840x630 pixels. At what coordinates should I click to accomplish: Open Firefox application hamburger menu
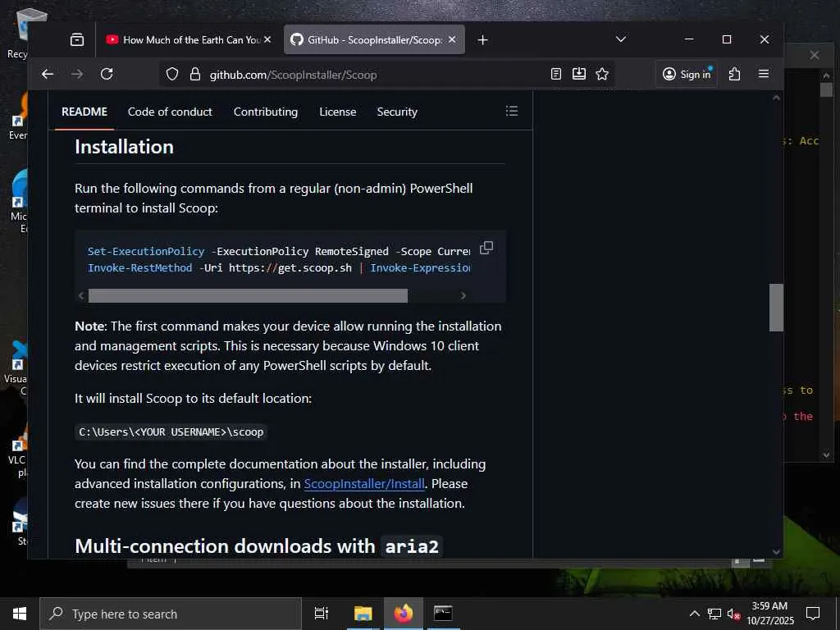[764, 74]
